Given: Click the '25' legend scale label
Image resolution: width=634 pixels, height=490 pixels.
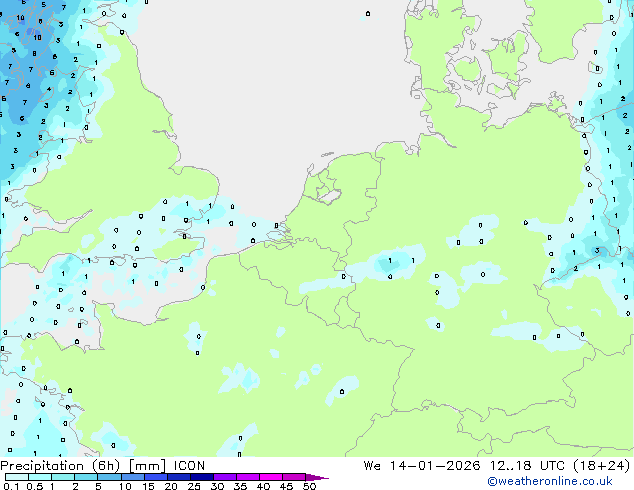Looking at the screenshot, I should coord(194,486).
